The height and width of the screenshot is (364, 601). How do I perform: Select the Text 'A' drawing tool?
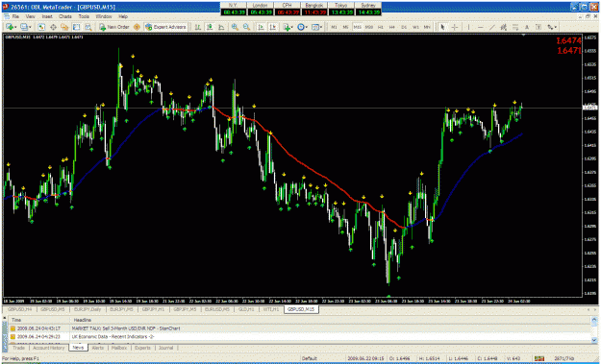(527, 27)
